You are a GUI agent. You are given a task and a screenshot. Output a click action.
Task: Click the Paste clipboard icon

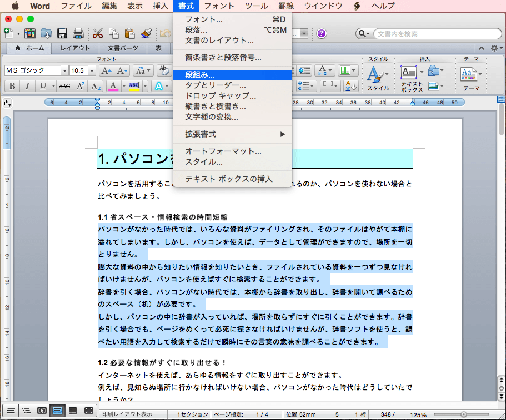pyautogui.click(x=130, y=33)
